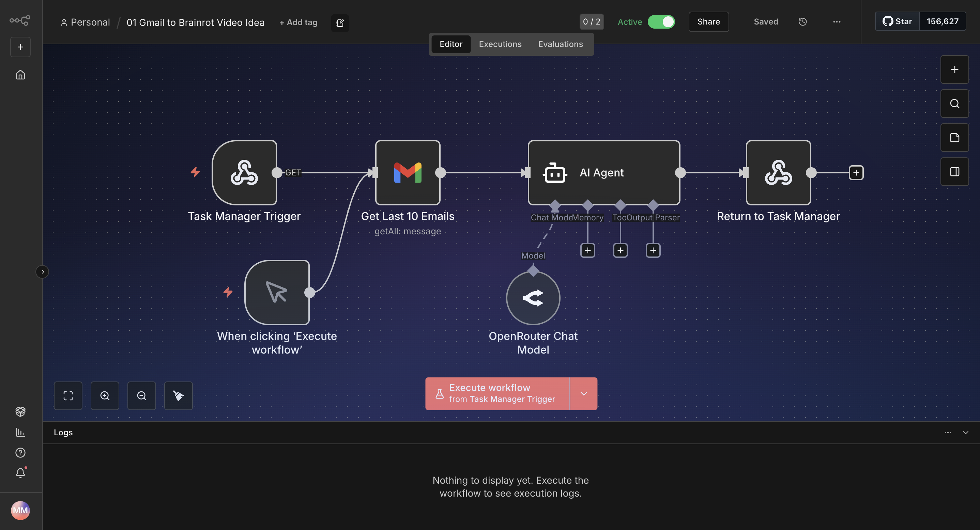Expand the collapsed left sidebar arrow
This screenshot has width=980, height=530.
pos(42,271)
